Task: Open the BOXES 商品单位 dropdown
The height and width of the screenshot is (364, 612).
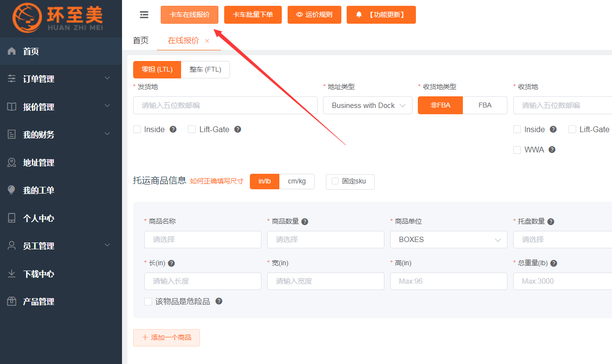Action: [448, 240]
